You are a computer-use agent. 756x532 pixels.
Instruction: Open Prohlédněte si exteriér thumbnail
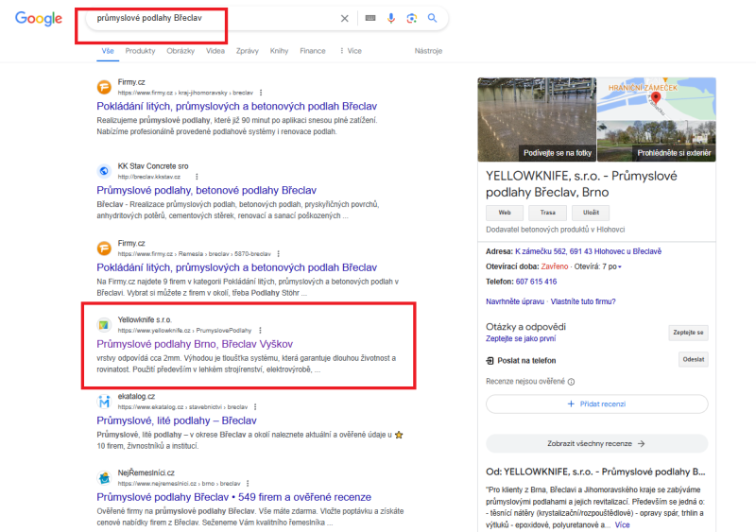point(656,141)
